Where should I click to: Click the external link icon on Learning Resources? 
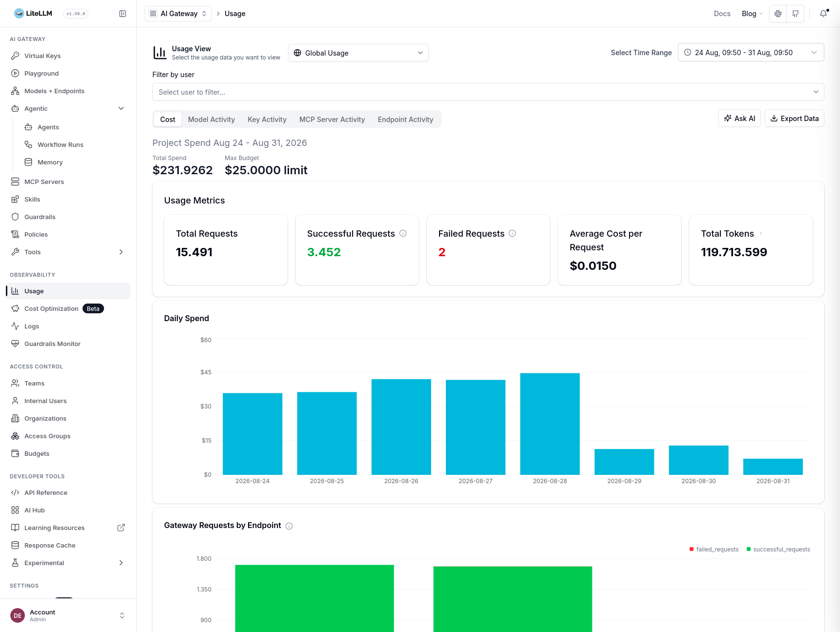click(121, 528)
